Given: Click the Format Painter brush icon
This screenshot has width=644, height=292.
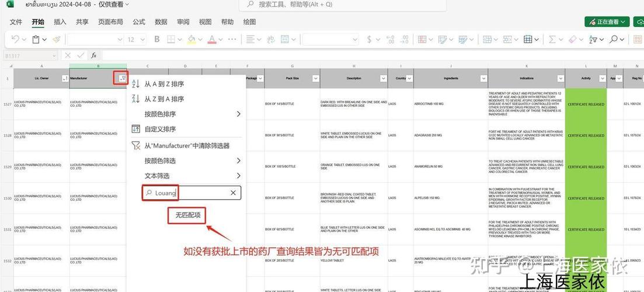Looking at the screenshot, I should coord(56,39).
